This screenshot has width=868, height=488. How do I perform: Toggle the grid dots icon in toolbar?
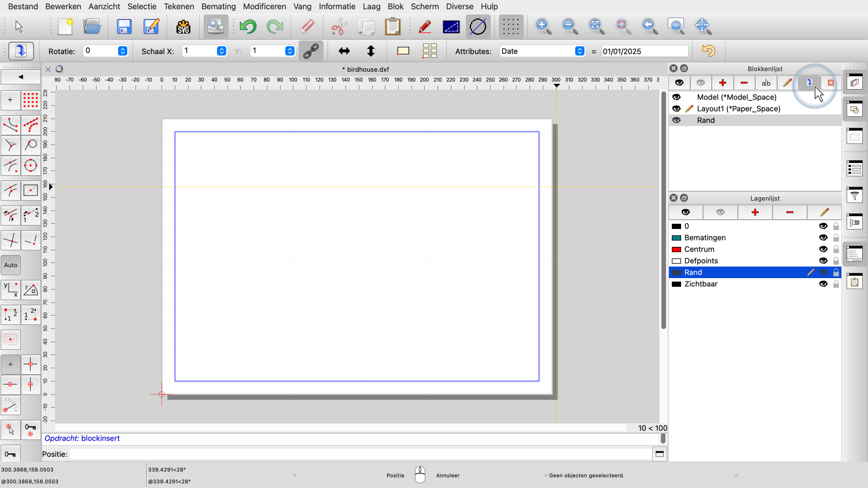(510, 27)
